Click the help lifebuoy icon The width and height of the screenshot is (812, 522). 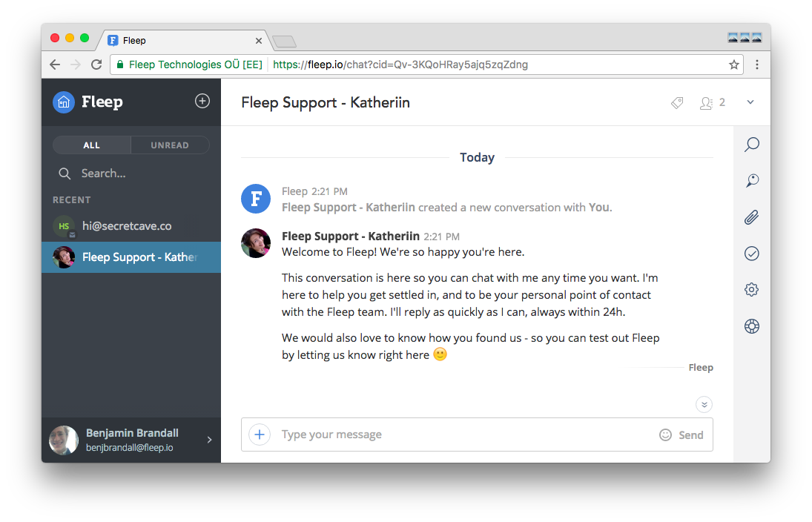[752, 326]
